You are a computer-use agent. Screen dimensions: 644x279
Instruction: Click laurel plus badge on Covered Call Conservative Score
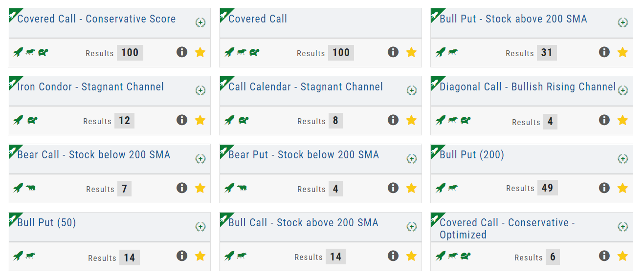pyautogui.click(x=200, y=22)
